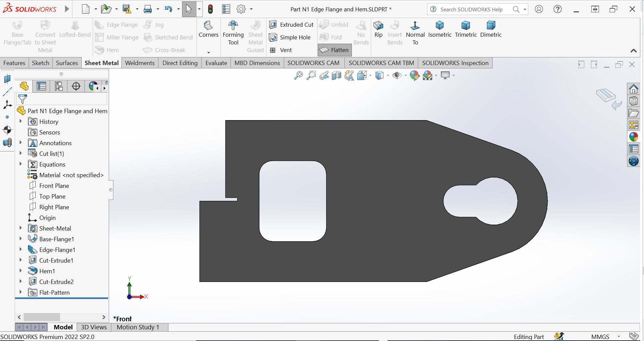Switch to the Features tab
This screenshot has width=644, height=341.
14,63
